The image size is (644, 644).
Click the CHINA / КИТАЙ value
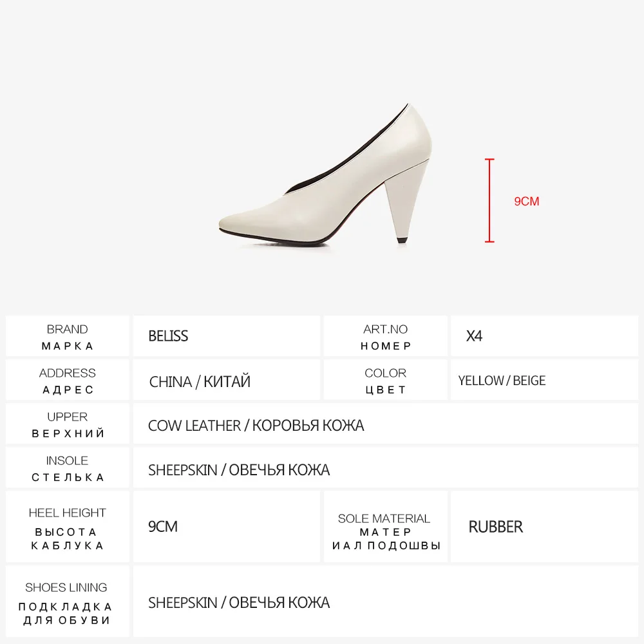coord(200,381)
